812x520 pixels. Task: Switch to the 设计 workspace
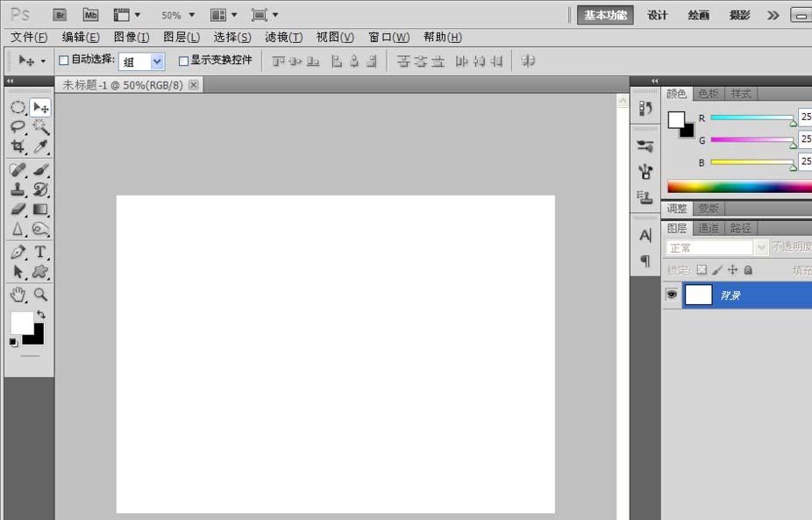658,15
